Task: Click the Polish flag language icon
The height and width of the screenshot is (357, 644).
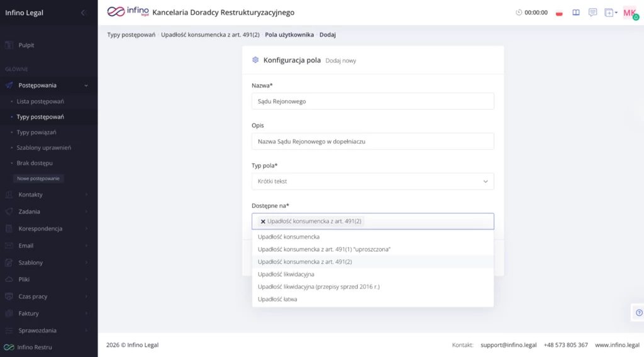Action: [559, 13]
